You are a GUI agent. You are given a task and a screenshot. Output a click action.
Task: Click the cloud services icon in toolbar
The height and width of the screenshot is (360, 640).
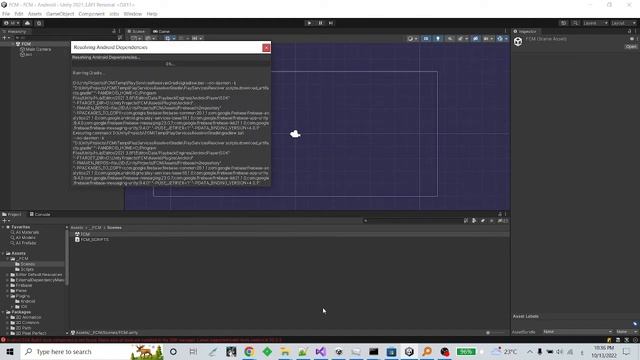[27, 23]
